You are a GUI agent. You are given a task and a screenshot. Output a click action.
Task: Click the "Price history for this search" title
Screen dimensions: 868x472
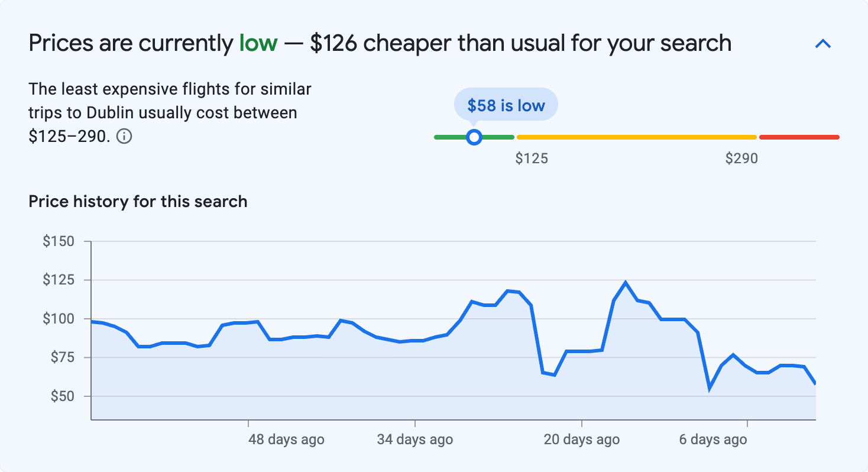(x=138, y=201)
